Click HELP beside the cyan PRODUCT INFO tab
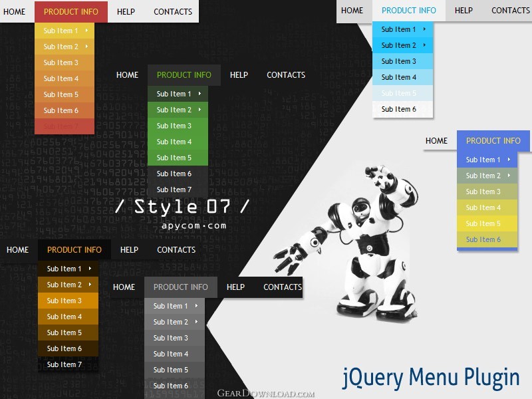Image resolution: width=532 pixels, height=399 pixels. [x=464, y=11]
